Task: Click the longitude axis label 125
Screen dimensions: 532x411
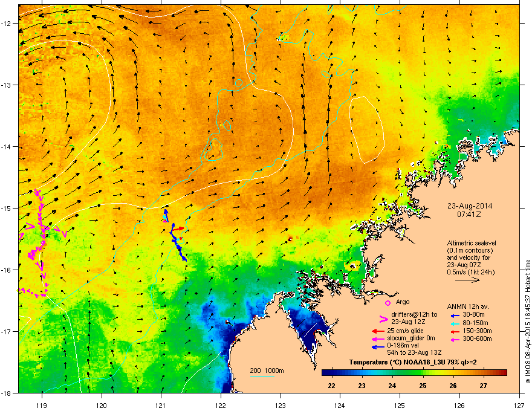Action: (400, 405)
